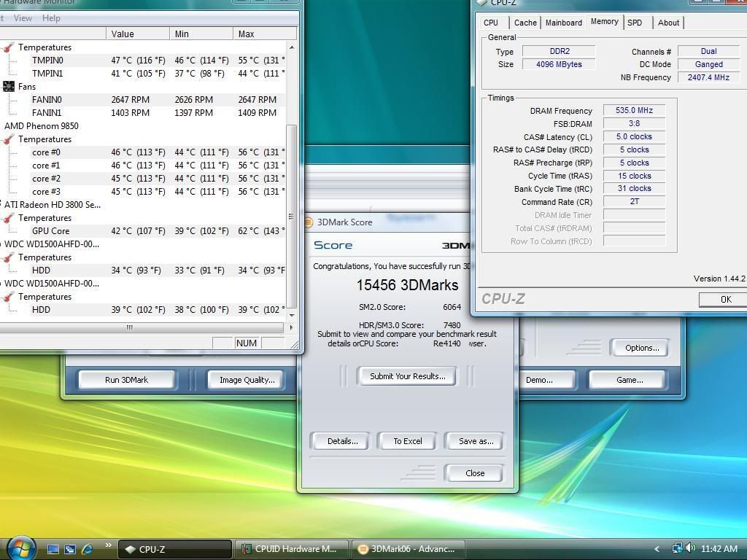Viewport: 747px width, 560px height.
Task: Click the right arrow of the horizontal scrollbar
Action: pyautogui.click(x=291, y=327)
